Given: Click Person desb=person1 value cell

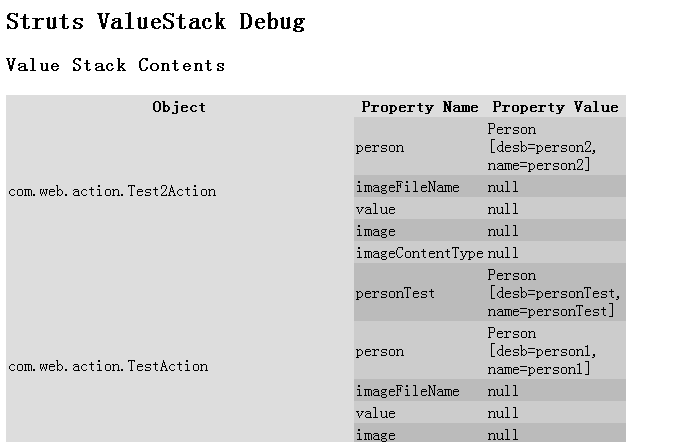Looking at the screenshot, I should [x=542, y=351].
